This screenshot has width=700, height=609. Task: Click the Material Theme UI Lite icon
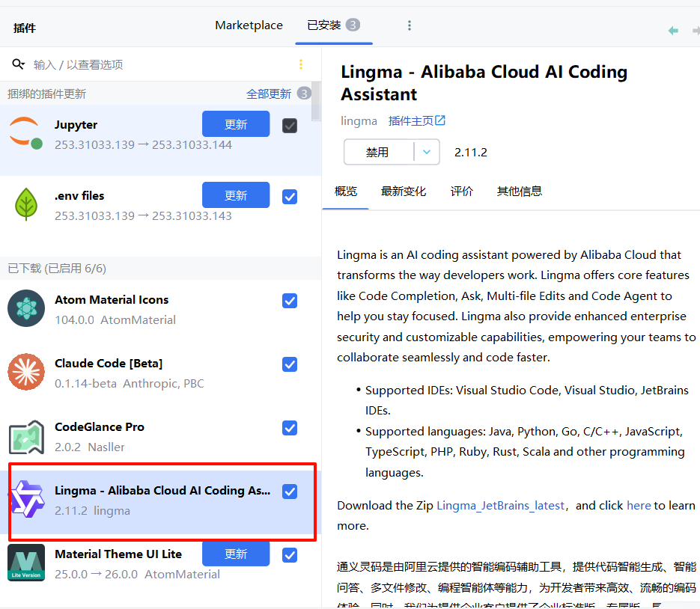tap(26, 562)
